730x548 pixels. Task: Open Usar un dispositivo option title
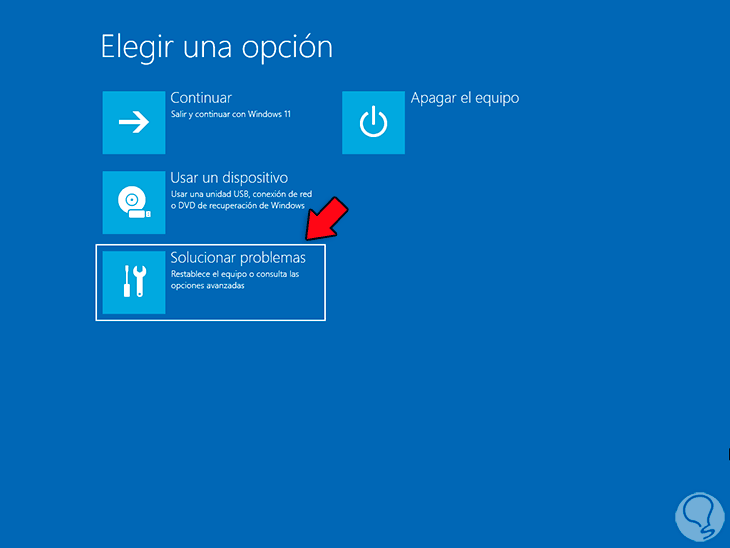click(229, 178)
